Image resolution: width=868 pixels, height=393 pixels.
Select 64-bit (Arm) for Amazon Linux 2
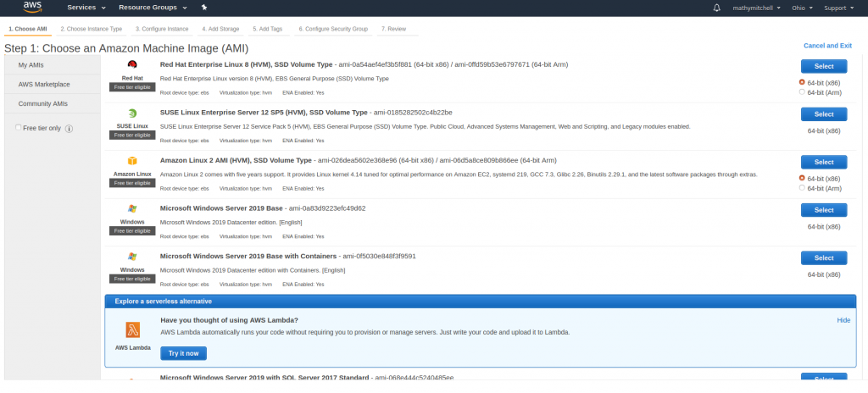[x=802, y=188]
